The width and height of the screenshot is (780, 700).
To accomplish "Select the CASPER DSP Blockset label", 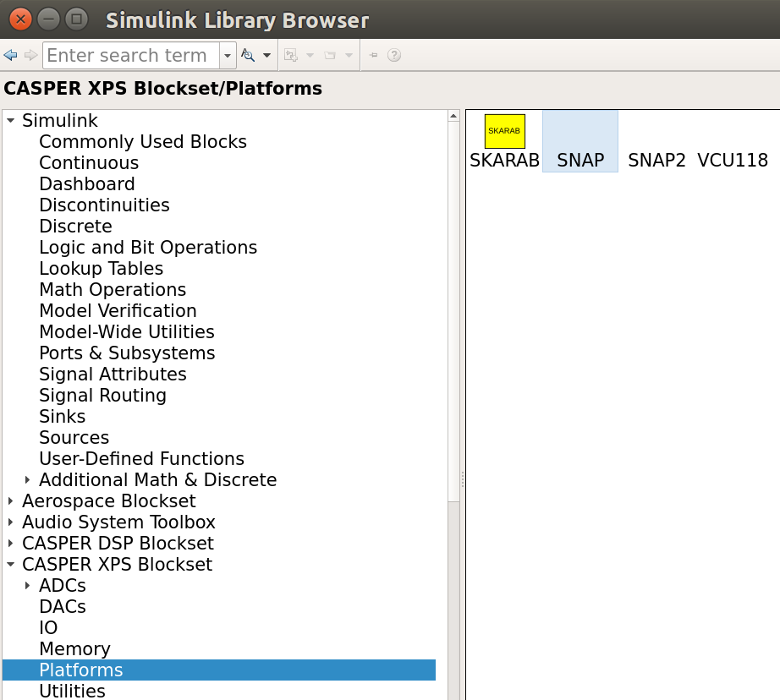I will click(x=118, y=543).
